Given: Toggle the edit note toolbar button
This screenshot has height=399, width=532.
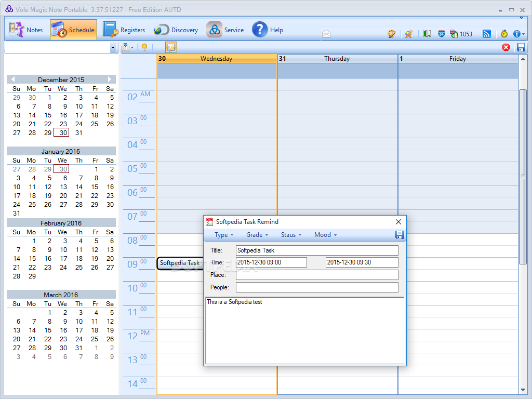Looking at the screenshot, I should 171,47.
